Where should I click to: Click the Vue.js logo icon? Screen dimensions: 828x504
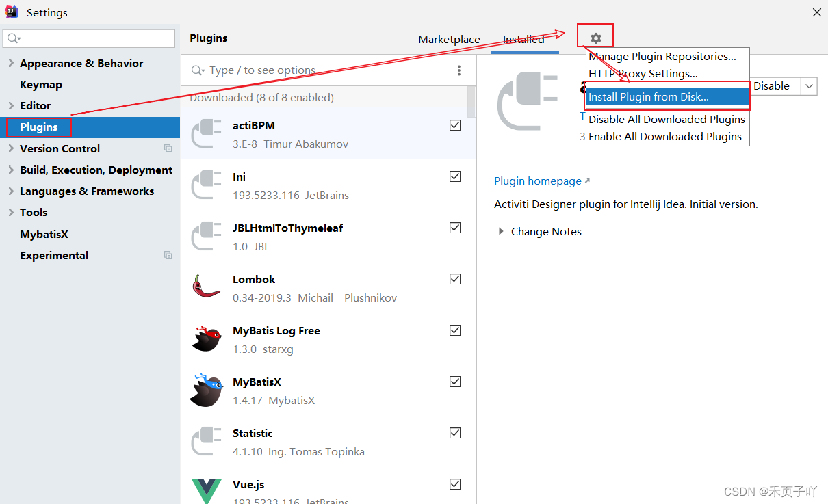click(x=206, y=490)
